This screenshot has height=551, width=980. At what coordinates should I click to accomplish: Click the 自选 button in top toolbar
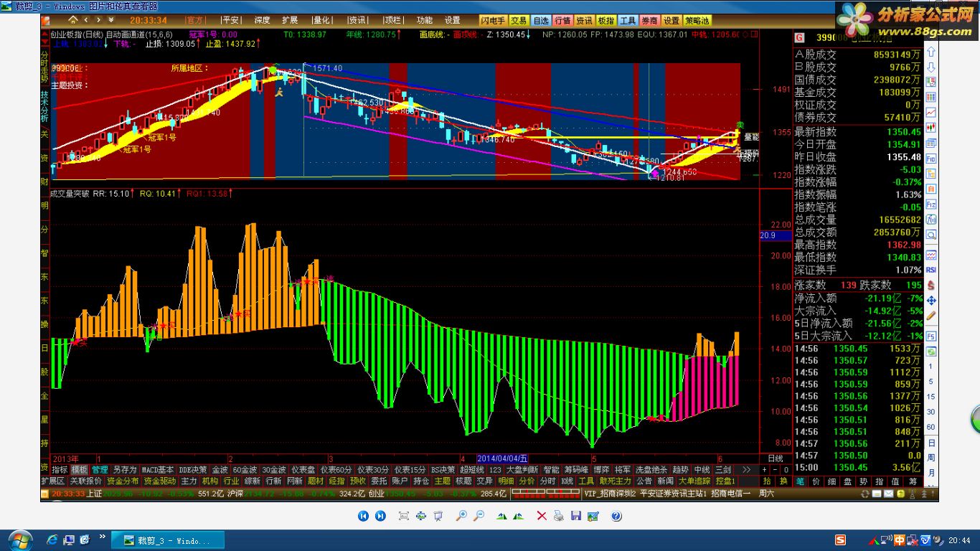[541, 20]
